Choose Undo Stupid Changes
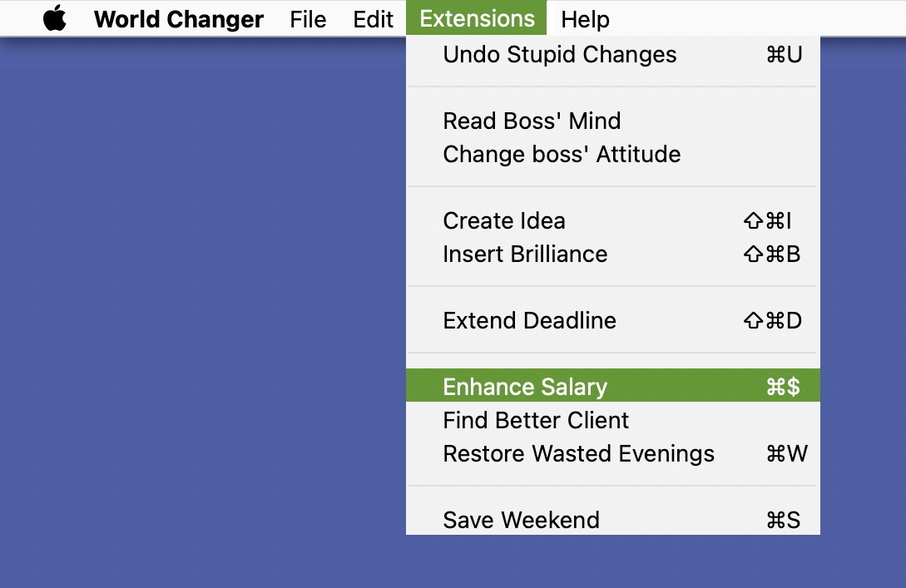 [x=560, y=55]
